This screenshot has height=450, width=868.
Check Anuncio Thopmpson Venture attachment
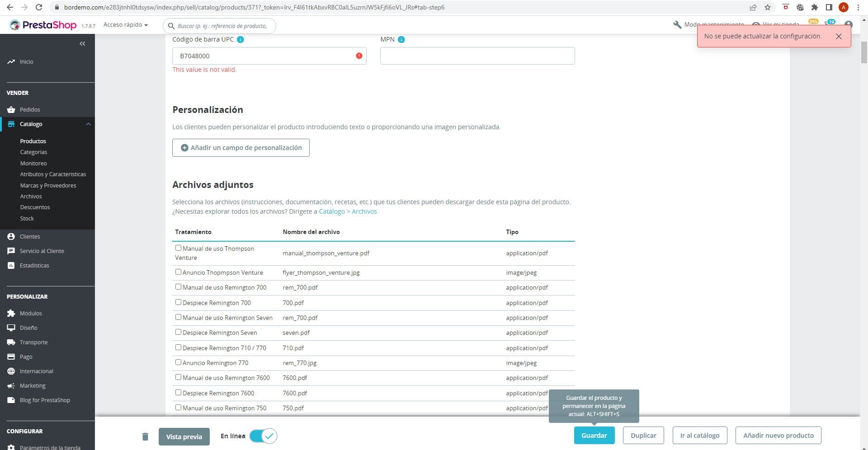click(178, 272)
